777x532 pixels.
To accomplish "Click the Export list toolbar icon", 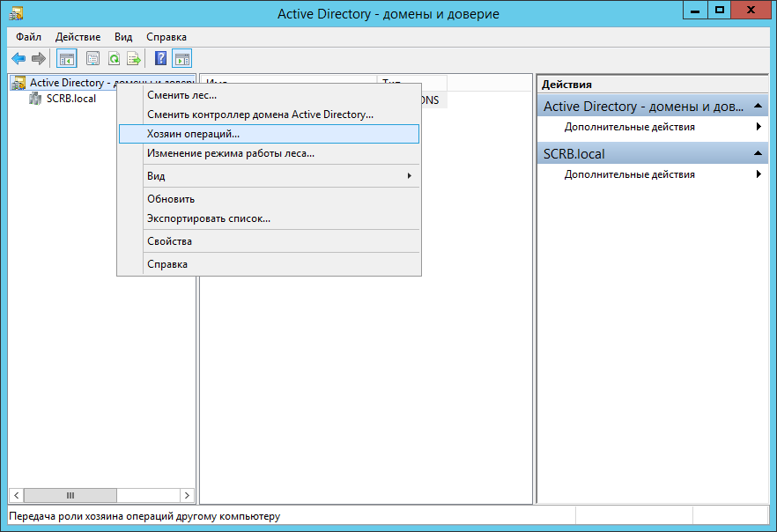I will tap(134, 59).
